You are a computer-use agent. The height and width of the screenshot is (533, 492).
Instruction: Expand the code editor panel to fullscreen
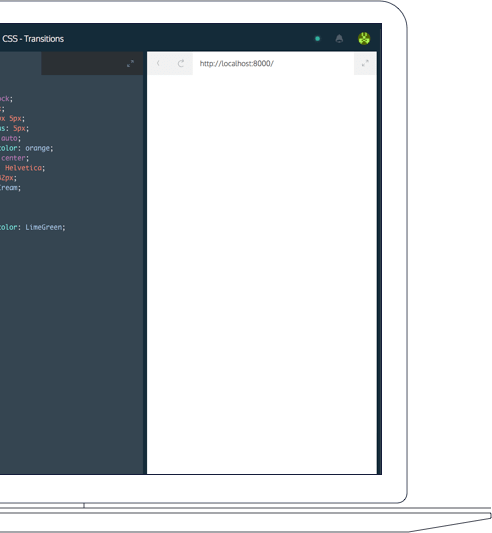[x=130, y=64]
